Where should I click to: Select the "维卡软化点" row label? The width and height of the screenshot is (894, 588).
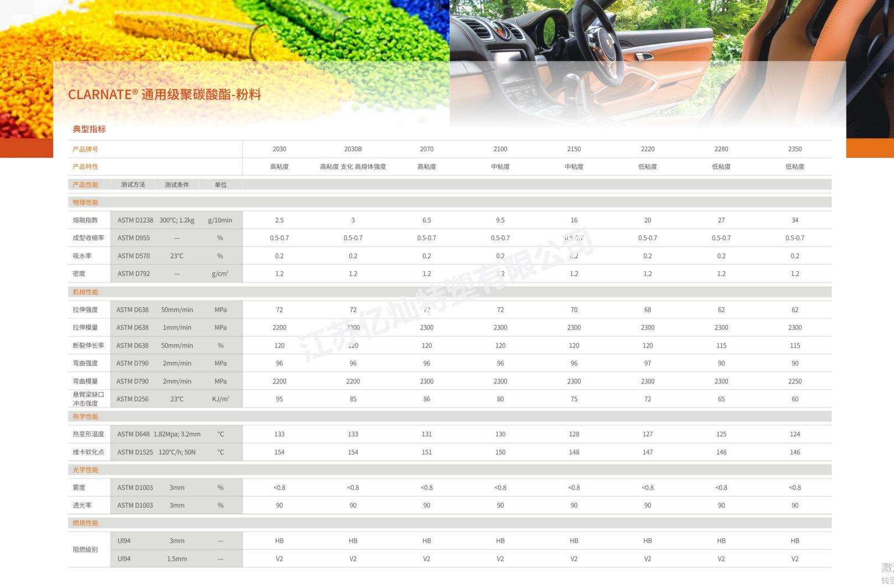click(x=89, y=452)
